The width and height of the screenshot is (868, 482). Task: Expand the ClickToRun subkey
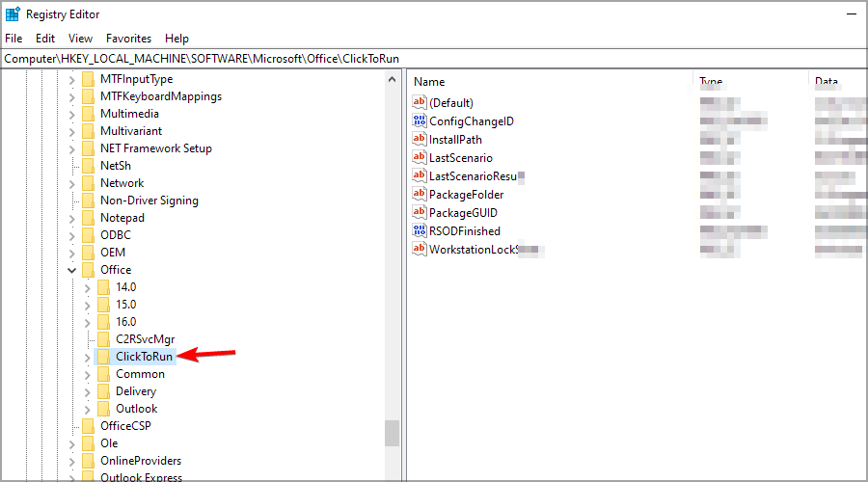click(87, 358)
